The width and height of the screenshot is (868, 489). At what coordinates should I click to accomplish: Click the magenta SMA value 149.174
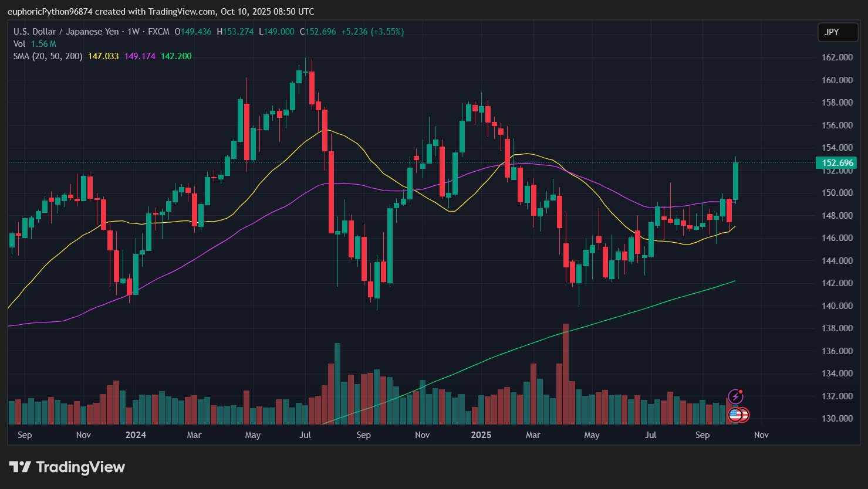140,56
